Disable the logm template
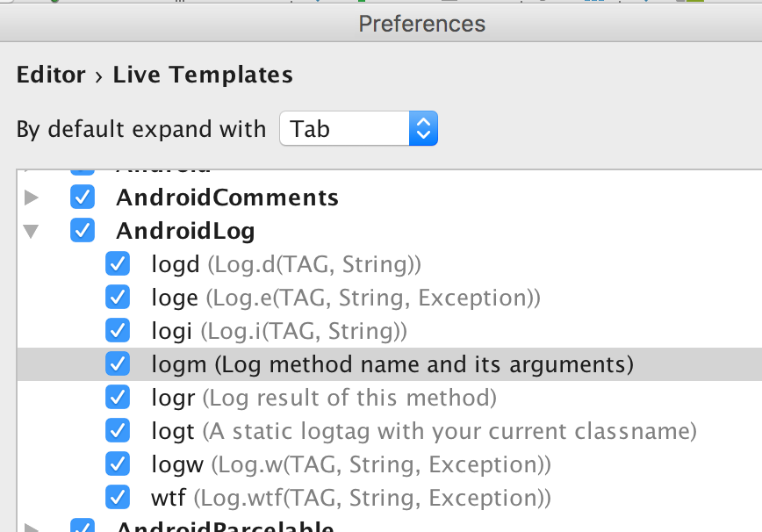762x532 pixels. click(118, 363)
